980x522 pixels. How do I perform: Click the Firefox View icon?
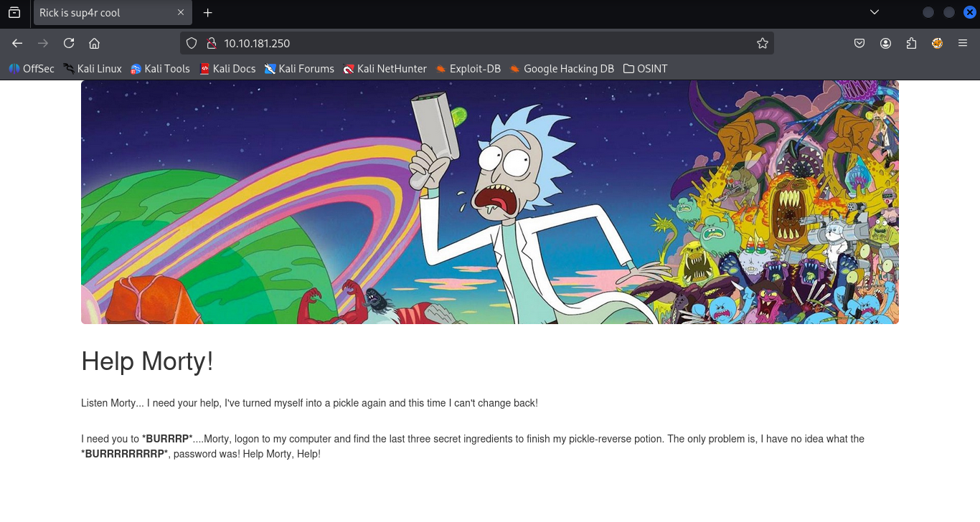(x=14, y=12)
